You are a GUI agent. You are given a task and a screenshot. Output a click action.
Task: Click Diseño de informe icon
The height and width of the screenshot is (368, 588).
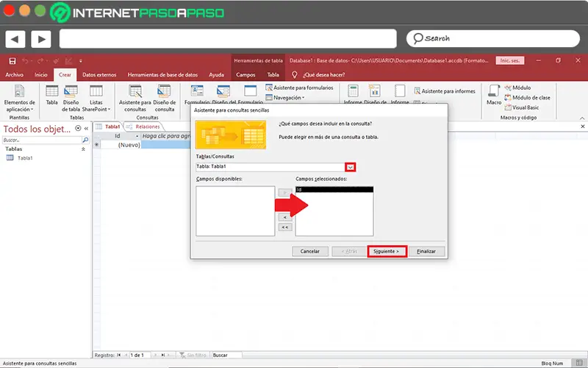click(x=374, y=91)
